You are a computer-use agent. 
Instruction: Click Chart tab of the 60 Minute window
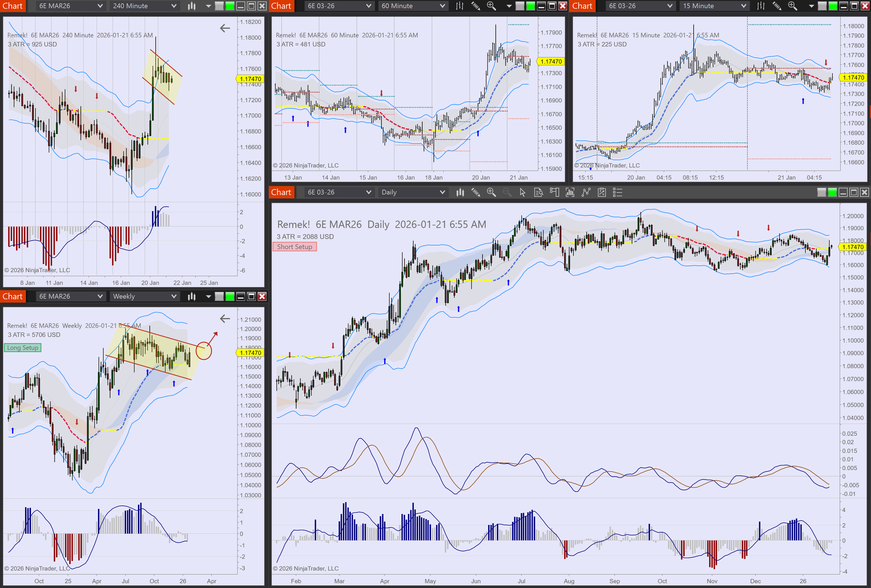click(281, 6)
